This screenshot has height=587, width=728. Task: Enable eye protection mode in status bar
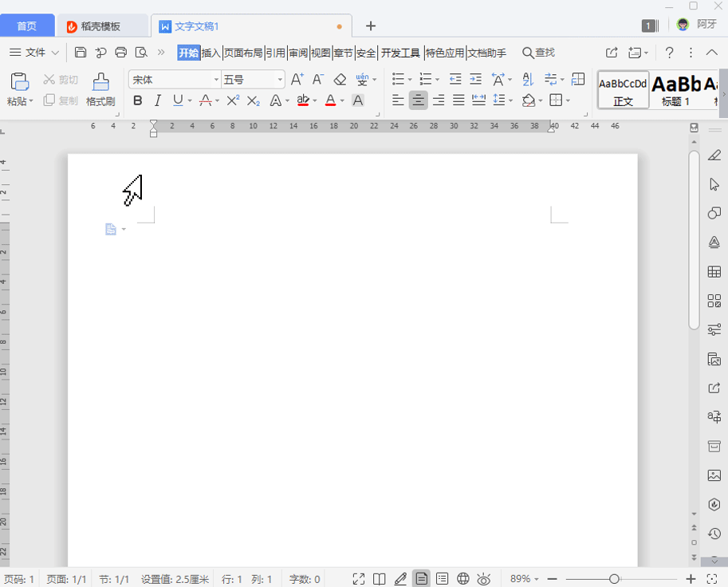[x=483, y=579]
